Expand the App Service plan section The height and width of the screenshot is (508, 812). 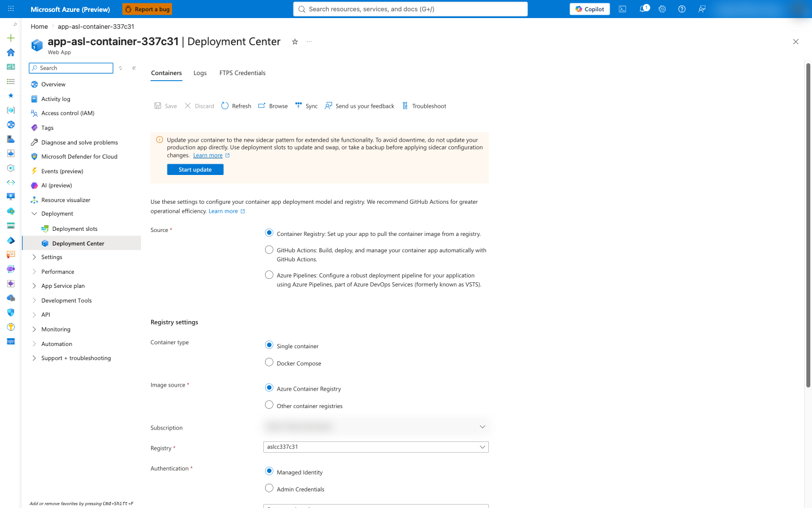pos(34,286)
